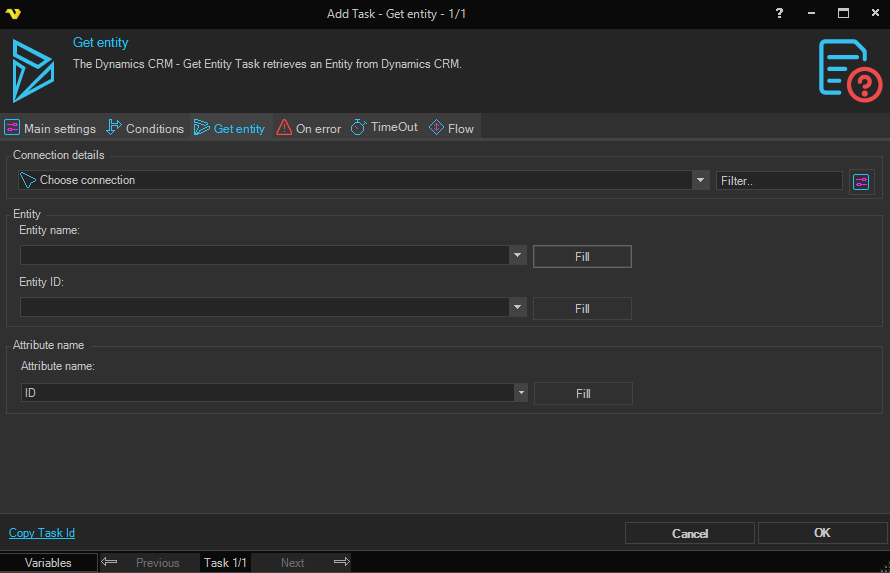
Task: Click the right arrow icon beside Next
Action: tap(341, 562)
